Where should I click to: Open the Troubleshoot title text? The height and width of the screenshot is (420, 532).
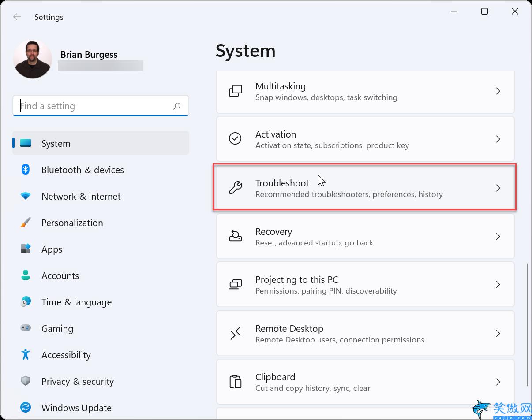[x=282, y=183]
